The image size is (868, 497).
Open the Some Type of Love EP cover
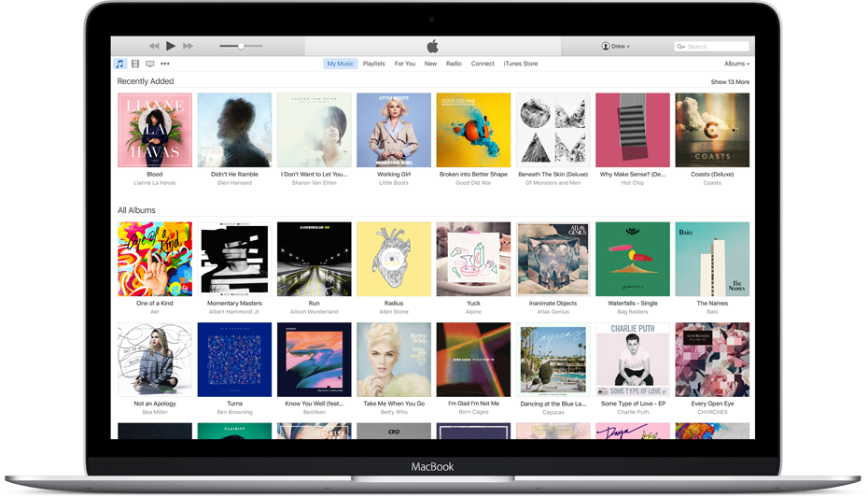tap(633, 360)
